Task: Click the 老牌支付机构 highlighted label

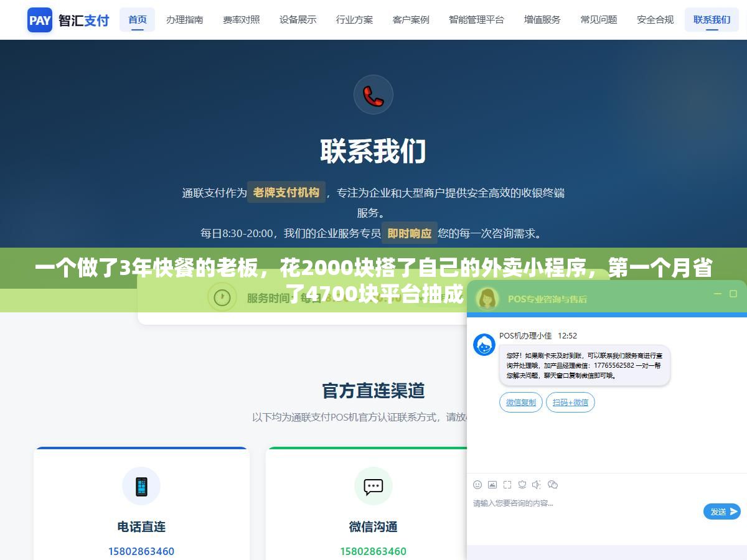Action: [286, 193]
